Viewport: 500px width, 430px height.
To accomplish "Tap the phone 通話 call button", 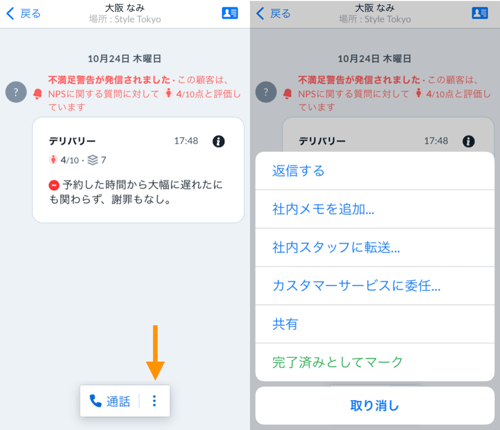I will [110, 401].
